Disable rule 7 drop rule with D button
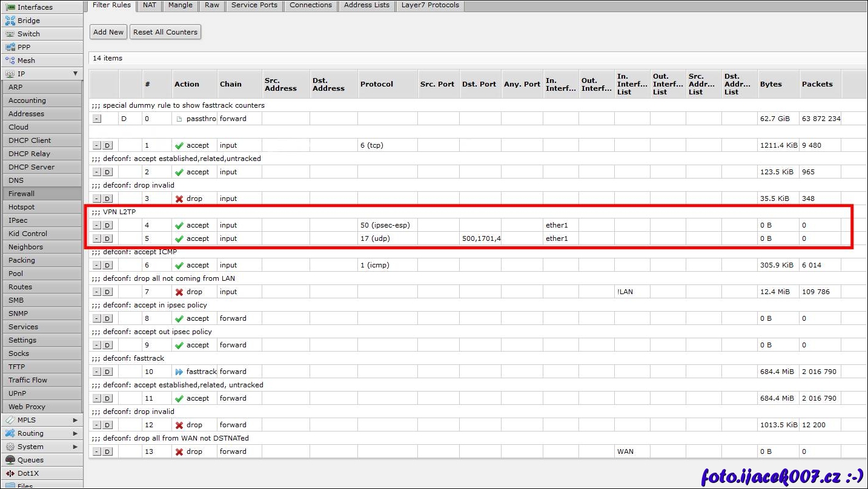 pos(107,292)
